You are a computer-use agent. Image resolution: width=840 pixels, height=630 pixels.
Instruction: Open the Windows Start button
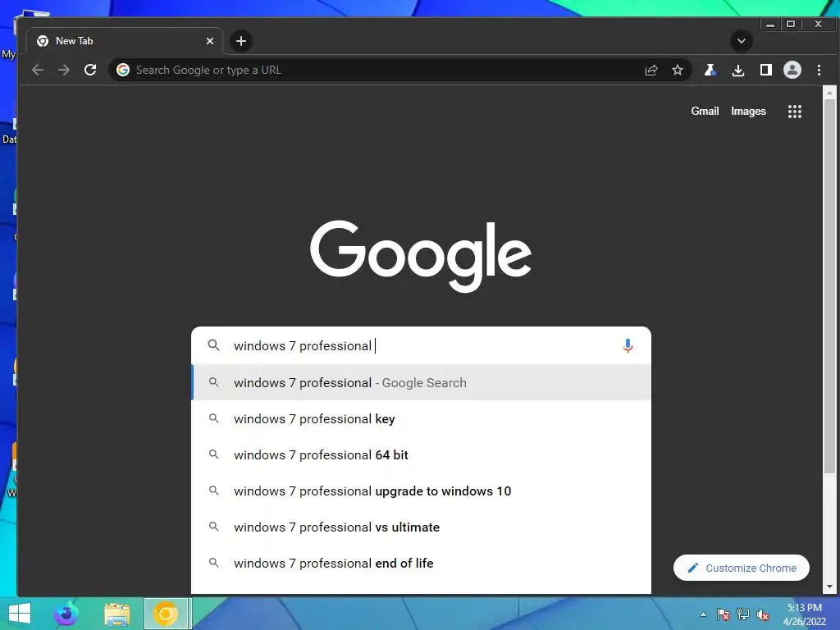click(x=20, y=614)
